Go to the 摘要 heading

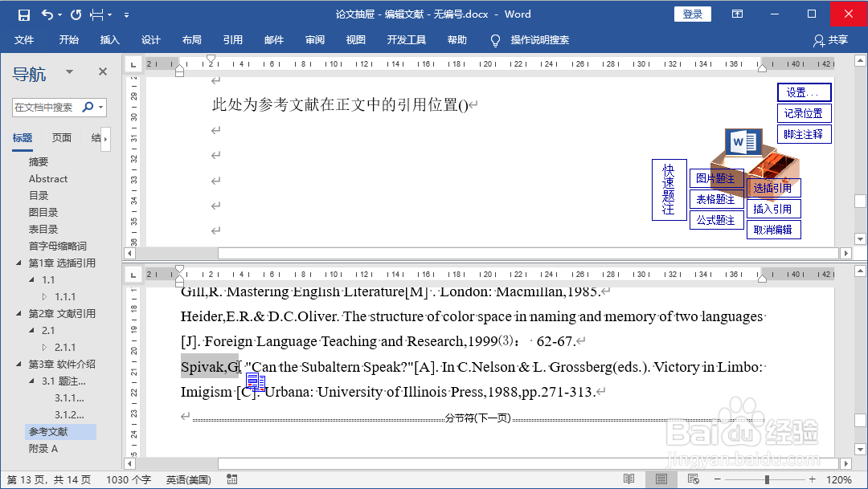click(39, 161)
